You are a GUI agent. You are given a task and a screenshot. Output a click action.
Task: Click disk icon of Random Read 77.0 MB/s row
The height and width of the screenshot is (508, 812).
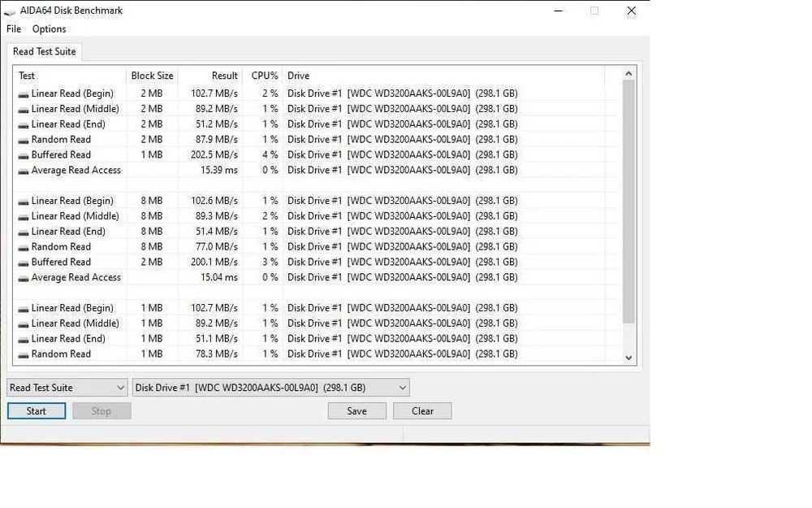tap(24, 247)
